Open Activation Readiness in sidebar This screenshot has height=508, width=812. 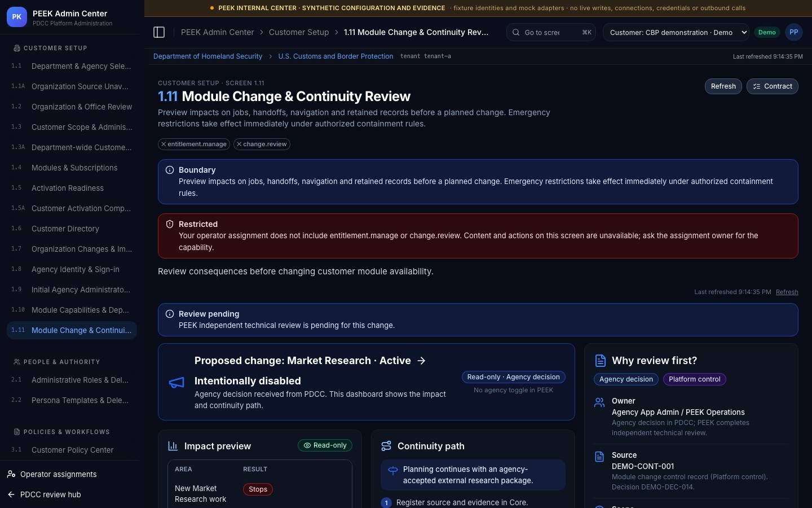[72, 188]
